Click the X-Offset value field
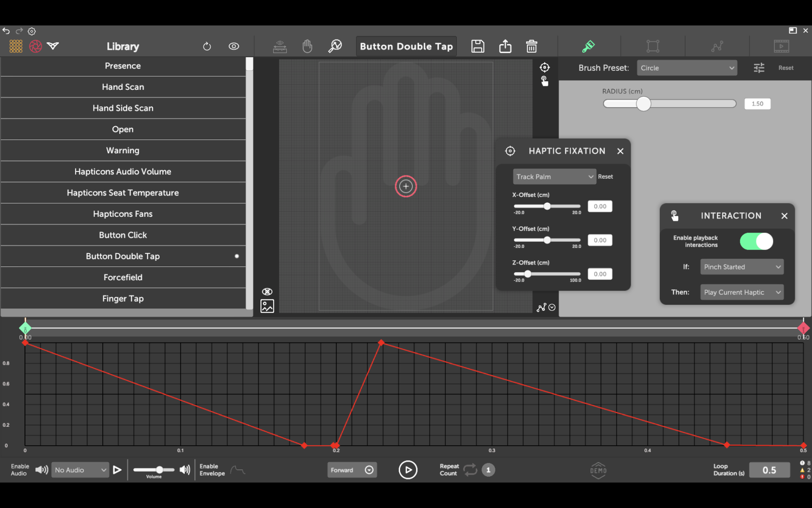Image resolution: width=812 pixels, height=508 pixels. pos(600,206)
